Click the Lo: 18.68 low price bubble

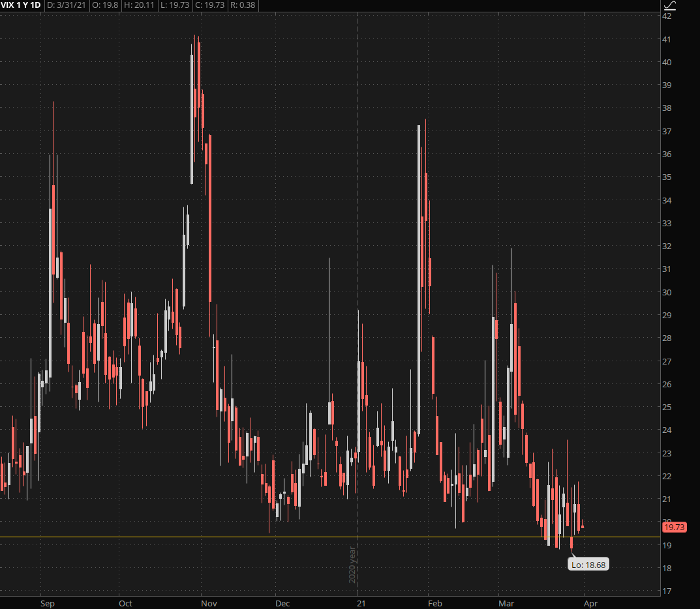point(588,565)
